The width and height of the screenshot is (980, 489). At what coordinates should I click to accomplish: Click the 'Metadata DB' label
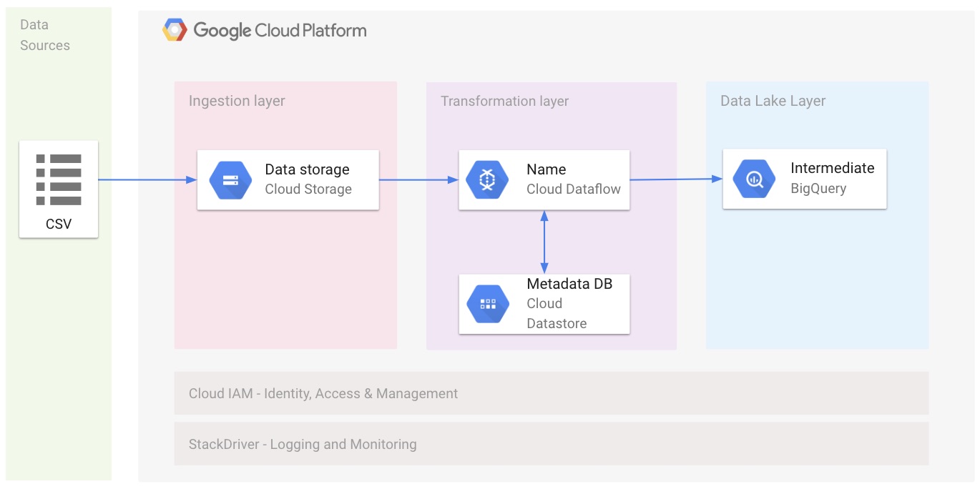click(569, 284)
